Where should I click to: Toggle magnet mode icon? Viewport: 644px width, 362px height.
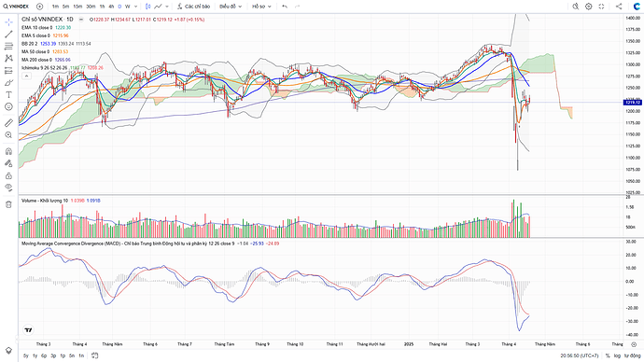8,151
